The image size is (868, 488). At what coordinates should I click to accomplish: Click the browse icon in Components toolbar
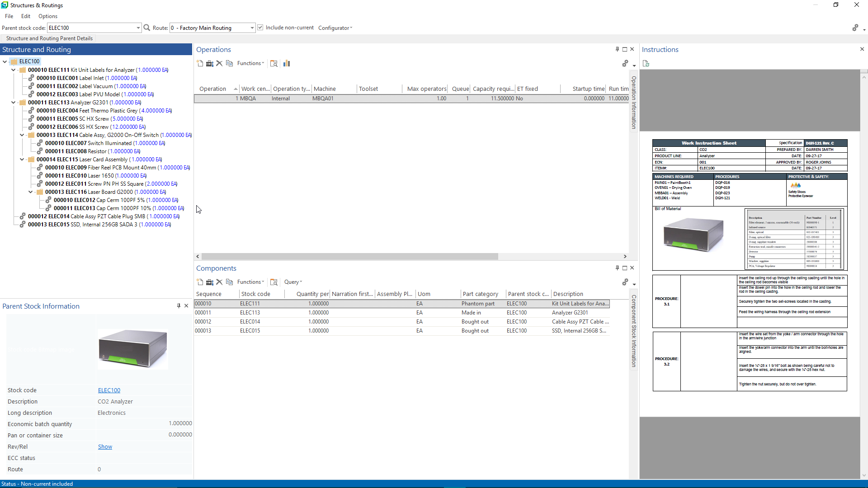(x=274, y=282)
